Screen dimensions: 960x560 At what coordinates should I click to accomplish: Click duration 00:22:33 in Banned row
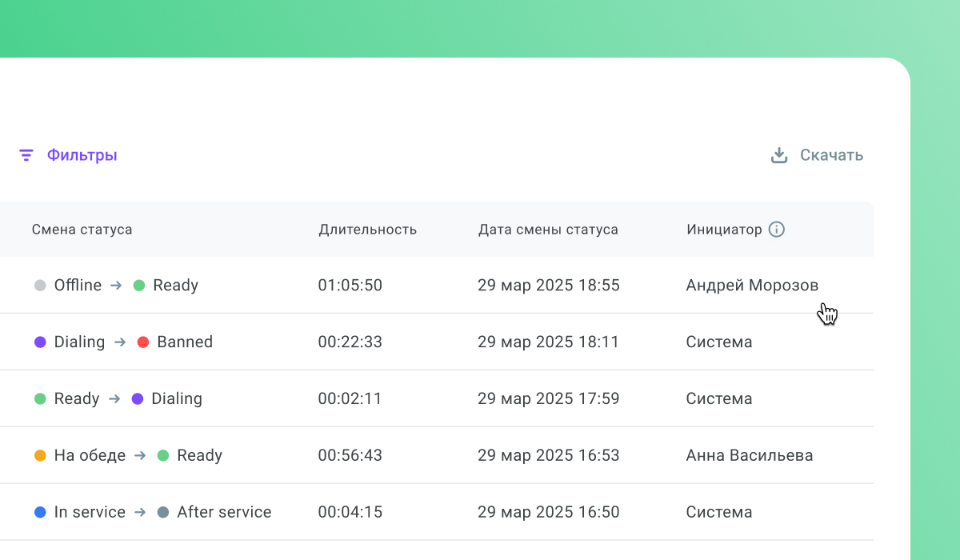tap(350, 342)
